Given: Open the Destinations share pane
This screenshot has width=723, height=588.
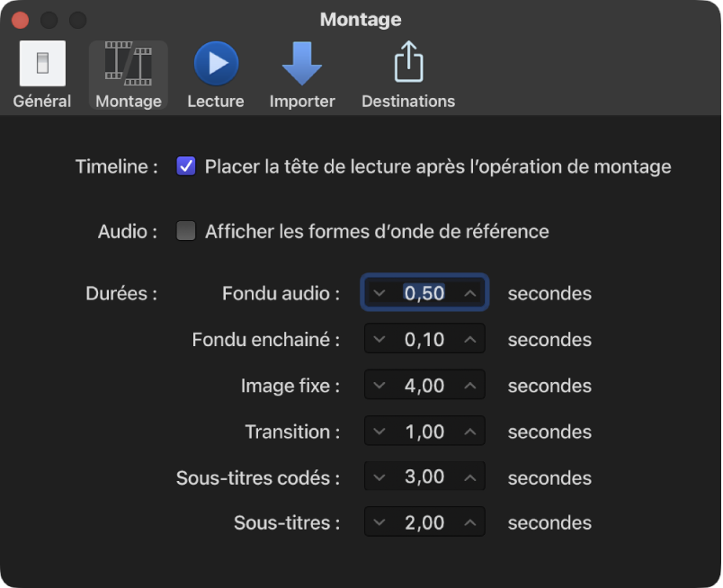Looking at the screenshot, I should pyautogui.click(x=408, y=75).
